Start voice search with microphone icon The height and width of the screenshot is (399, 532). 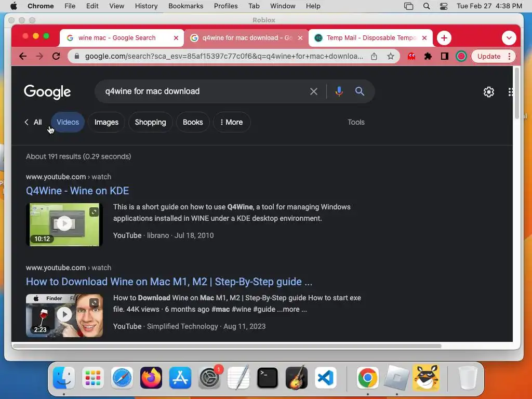pyautogui.click(x=339, y=91)
